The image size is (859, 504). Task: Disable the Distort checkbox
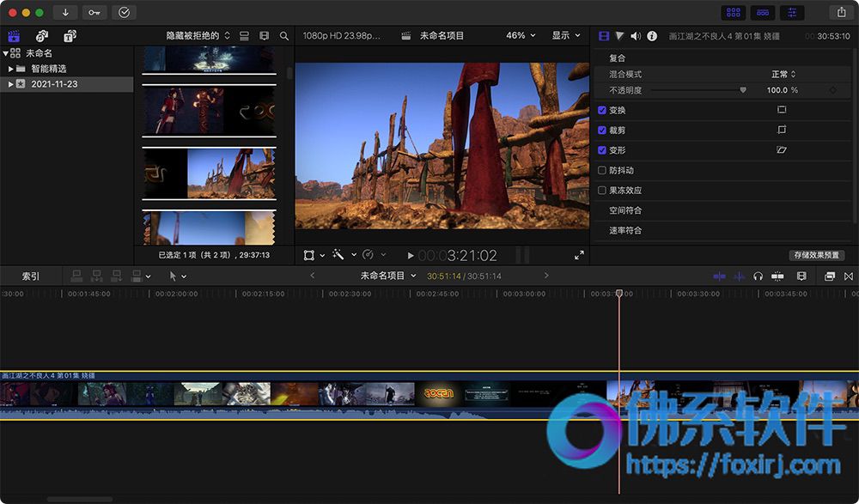602,150
